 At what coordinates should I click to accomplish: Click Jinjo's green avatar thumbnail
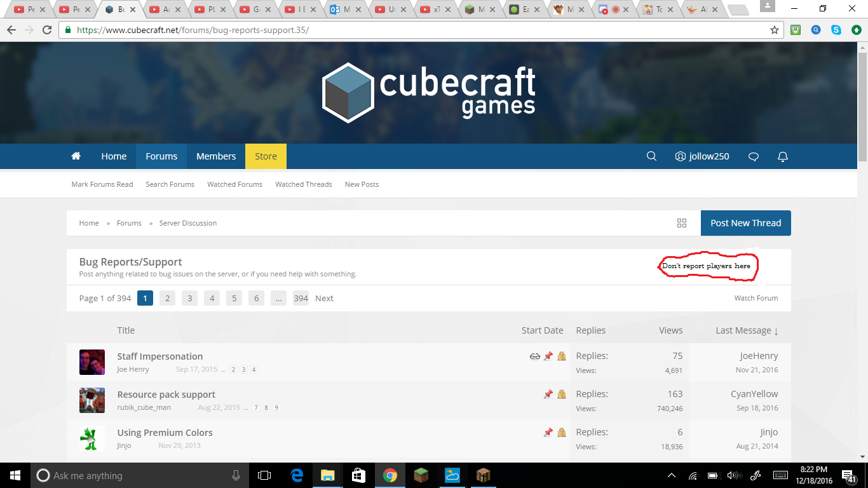[92, 438]
